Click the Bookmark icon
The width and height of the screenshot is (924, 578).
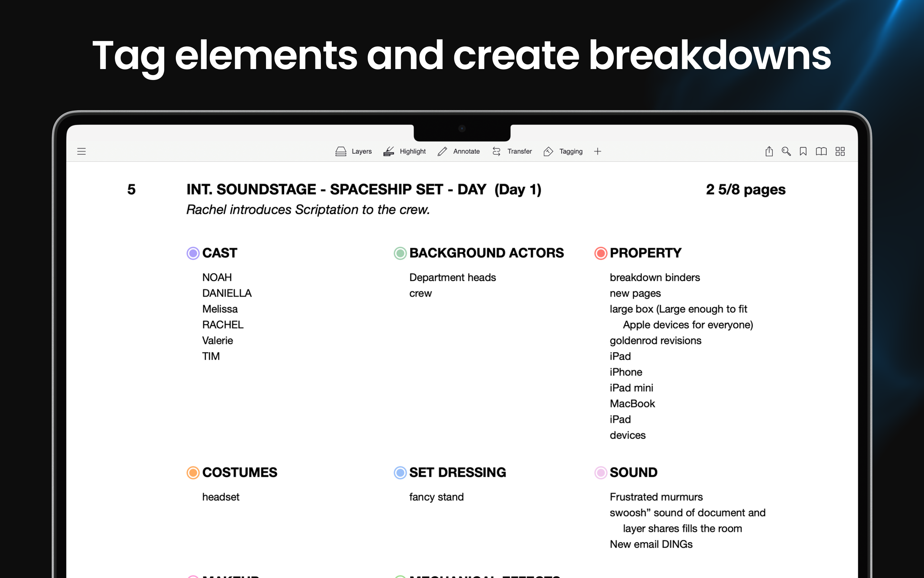(x=803, y=151)
